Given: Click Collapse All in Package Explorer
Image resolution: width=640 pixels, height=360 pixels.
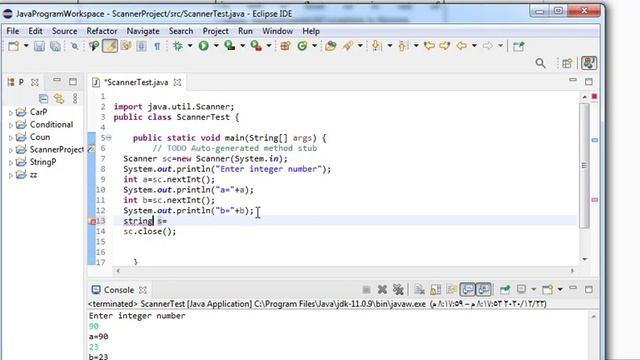Looking at the screenshot, I should (x=43, y=98).
